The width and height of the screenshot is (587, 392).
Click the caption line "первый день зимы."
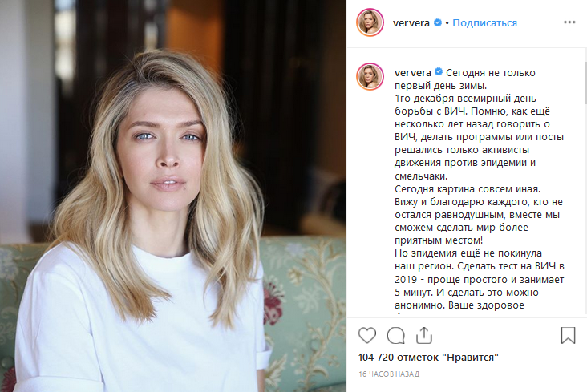point(440,86)
